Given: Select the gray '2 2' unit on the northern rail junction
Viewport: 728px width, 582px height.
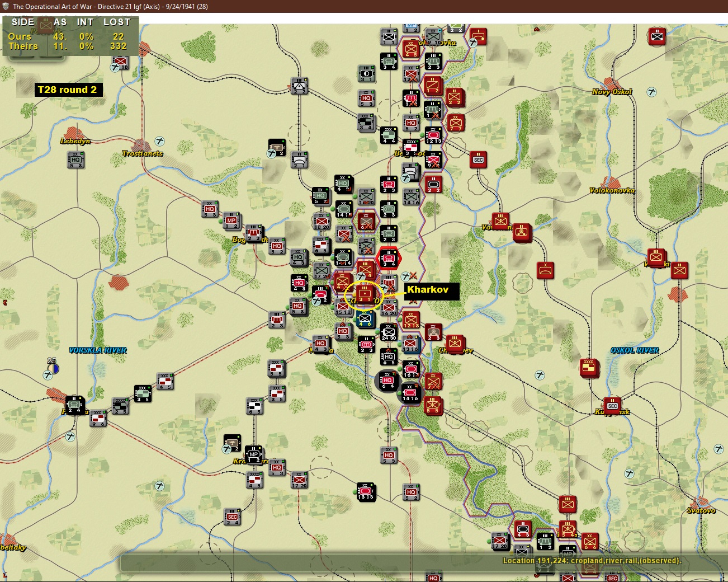Looking at the screenshot, I should tap(299, 86).
